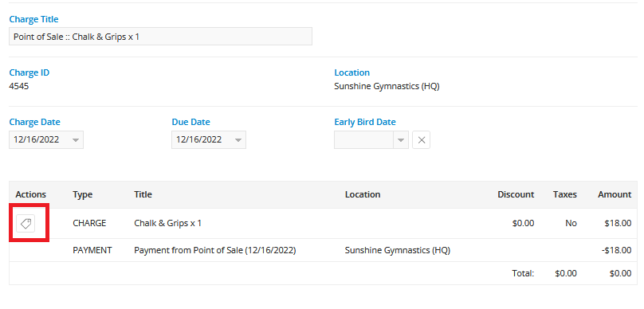Expand the Early Bird Date picker
Image resolution: width=644 pixels, height=309 pixels.
(x=401, y=140)
